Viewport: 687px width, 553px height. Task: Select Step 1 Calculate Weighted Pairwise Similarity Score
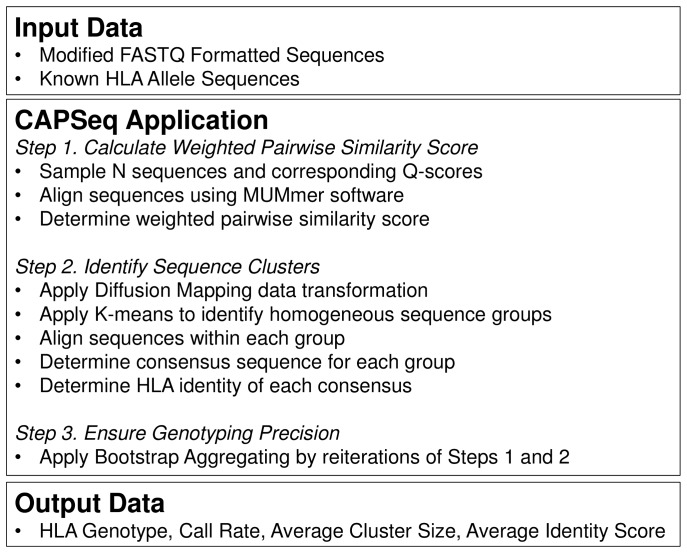pos(247,147)
